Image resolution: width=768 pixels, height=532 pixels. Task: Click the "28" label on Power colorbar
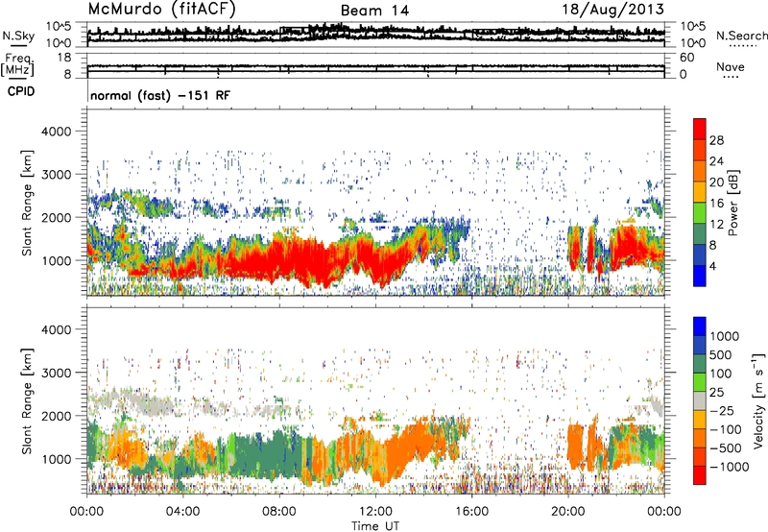(x=716, y=140)
